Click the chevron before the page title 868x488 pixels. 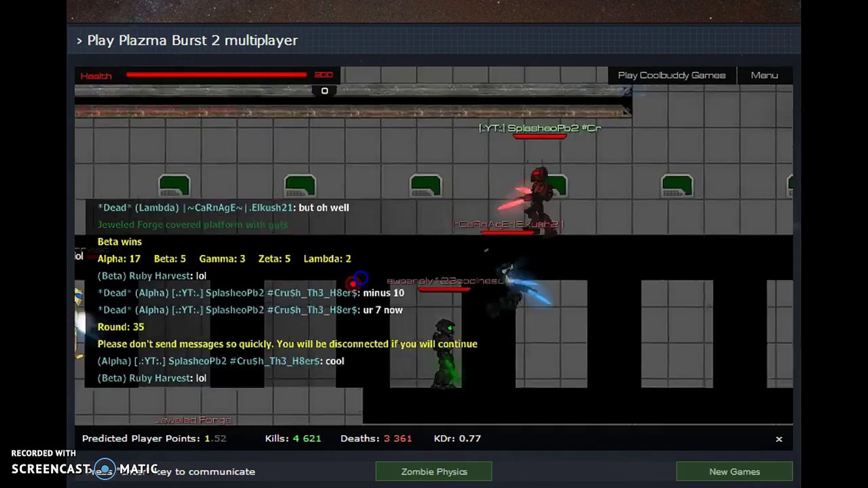pyautogui.click(x=80, y=41)
